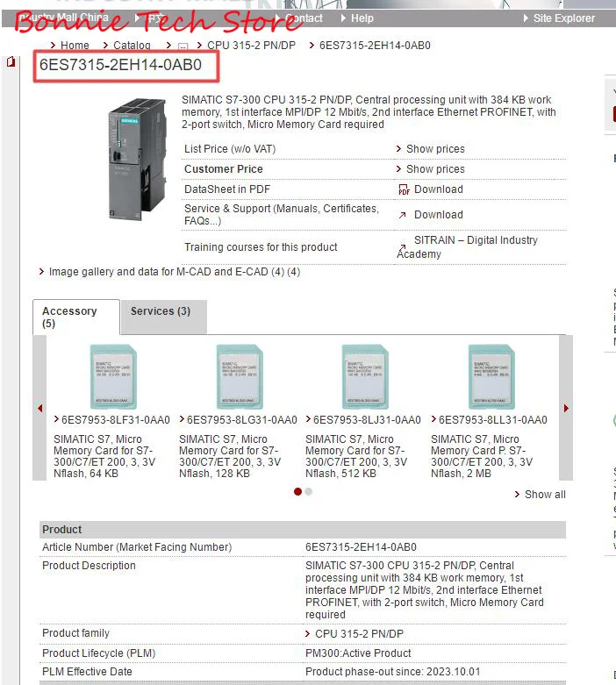Open 512 KB memory card thumbnail

click(365, 376)
